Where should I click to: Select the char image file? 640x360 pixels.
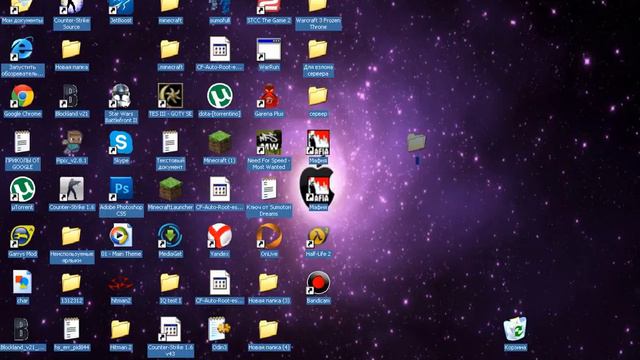pyautogui.click(x=22, y=282)
